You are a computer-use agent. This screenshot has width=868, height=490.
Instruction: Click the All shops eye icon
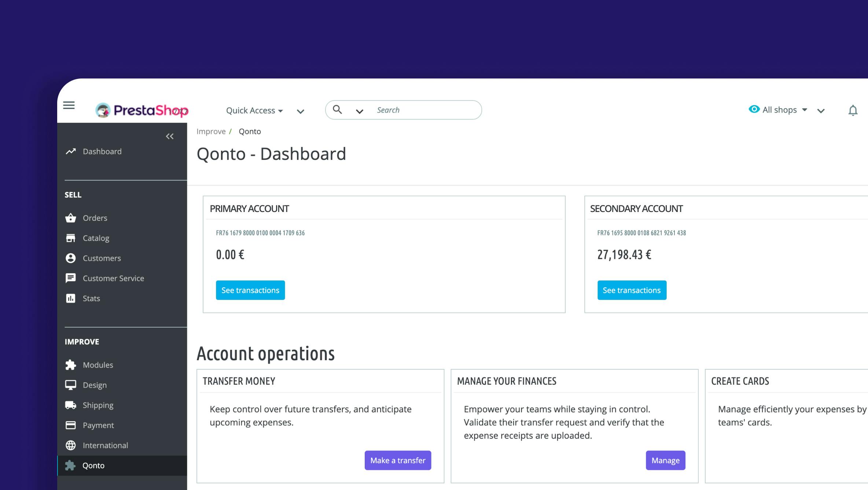tap(754, 109)
